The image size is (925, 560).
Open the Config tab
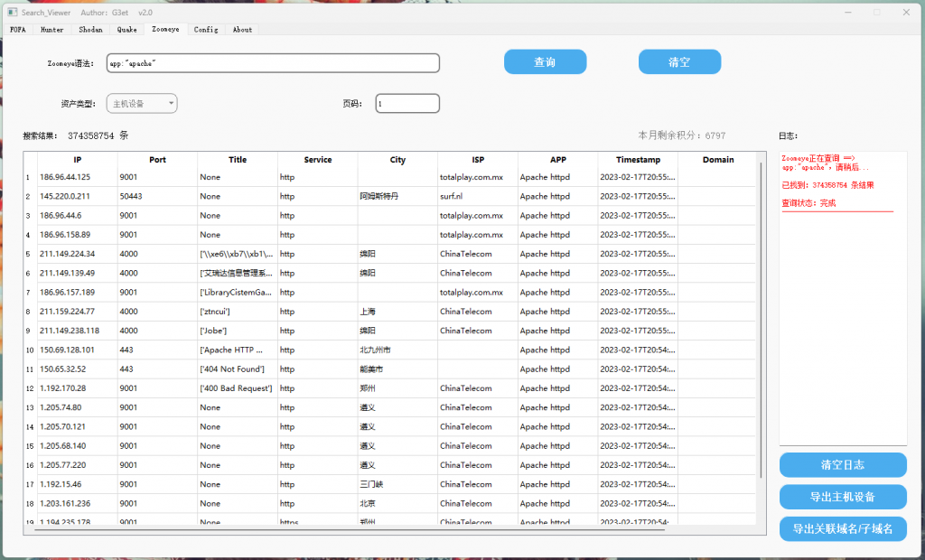(206, 30)
